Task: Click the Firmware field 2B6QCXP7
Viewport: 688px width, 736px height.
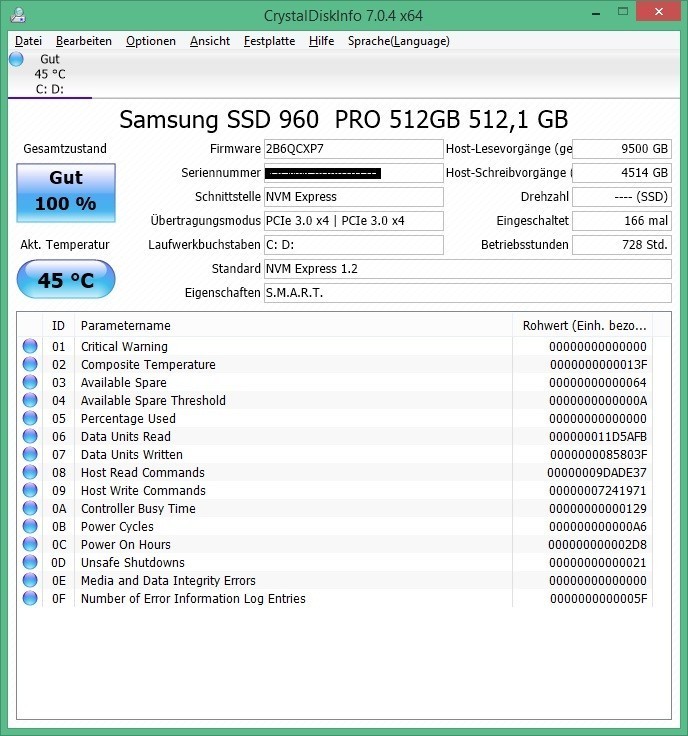Action: [x=352, y=149]
